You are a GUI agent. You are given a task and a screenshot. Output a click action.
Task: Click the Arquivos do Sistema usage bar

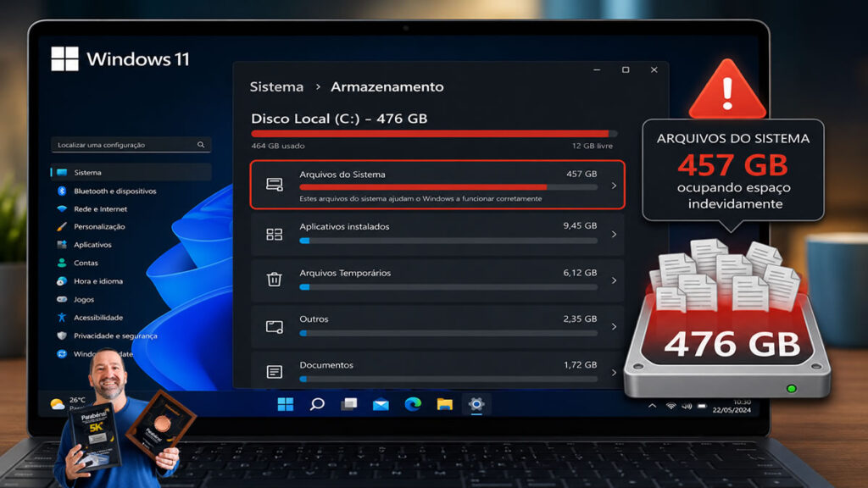point(448,187)
